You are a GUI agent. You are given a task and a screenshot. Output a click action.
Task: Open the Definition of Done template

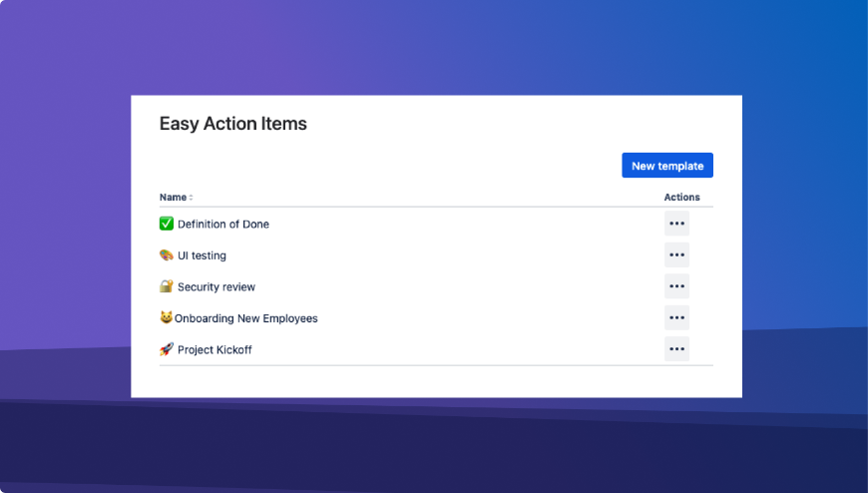pos(223,225)
